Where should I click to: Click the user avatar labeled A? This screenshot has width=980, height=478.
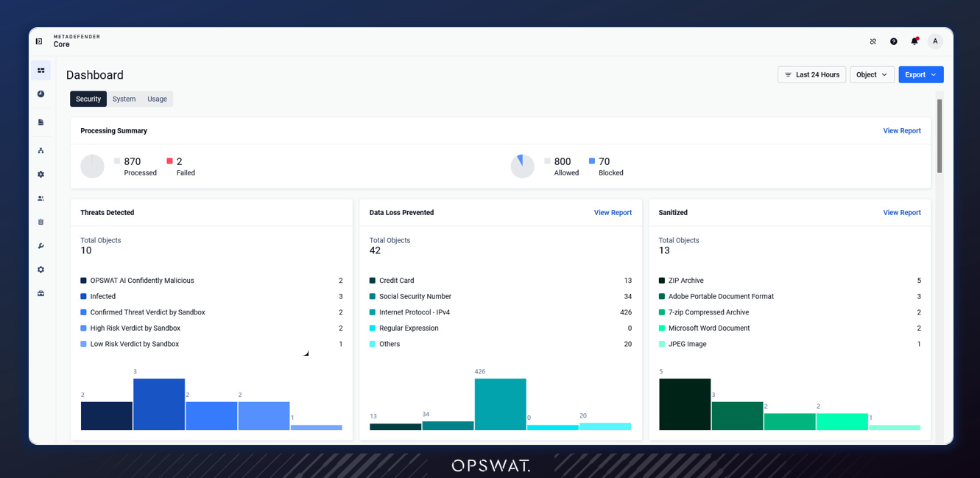pyautogui.click(x=935, y=41)
